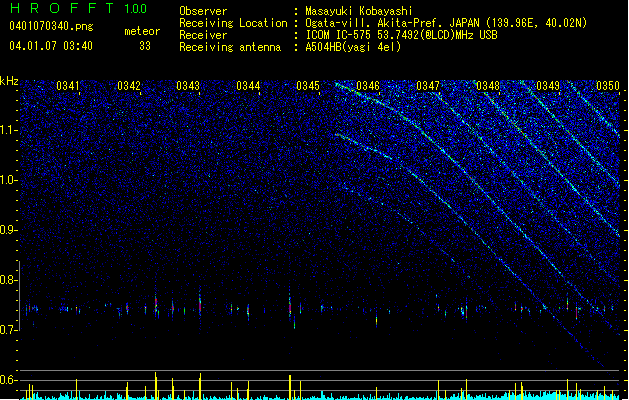Screen dimensions: 629x400
Task: Click the 0.7 kHz axis tick label
Action: tap(8, 330)
